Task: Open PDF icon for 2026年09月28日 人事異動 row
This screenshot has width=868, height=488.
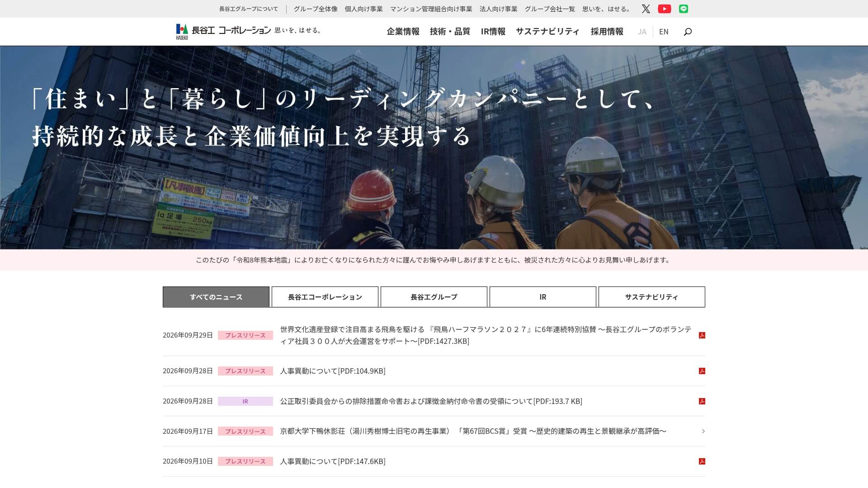Action: click(x=702, y=371)
